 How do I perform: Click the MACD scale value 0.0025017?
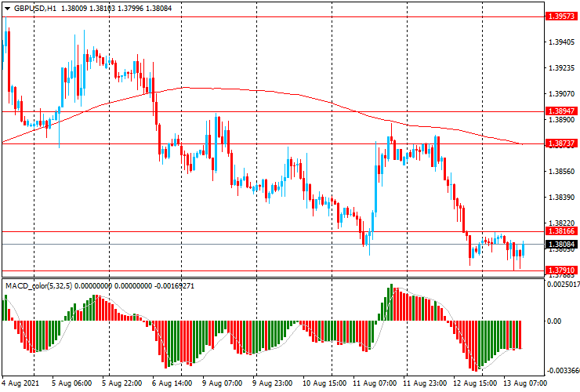[x=564, y=285]
